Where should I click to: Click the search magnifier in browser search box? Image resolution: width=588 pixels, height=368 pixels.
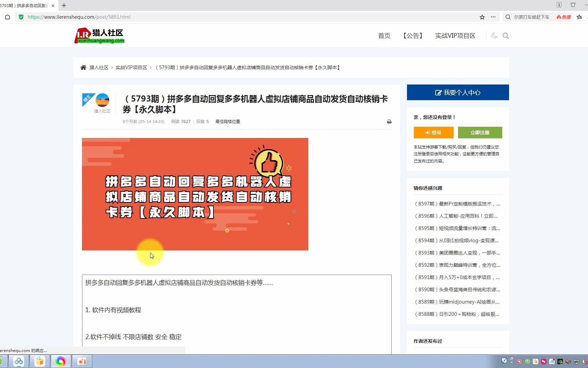(x=508, y=17)
